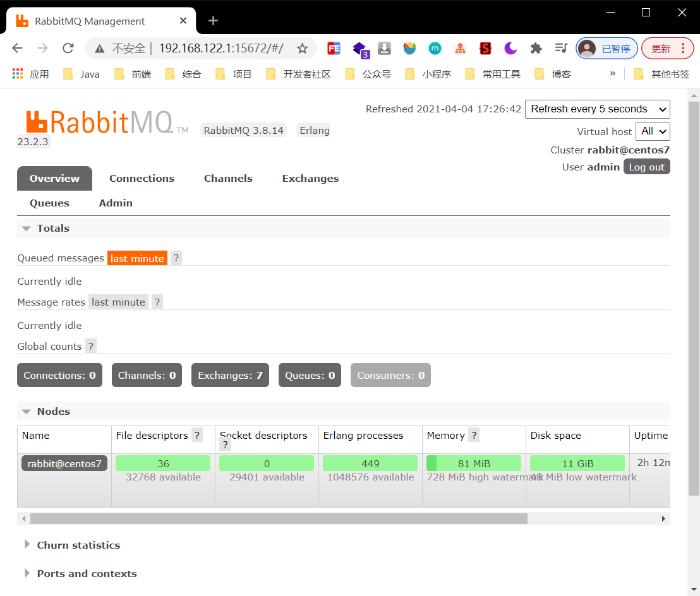Click the help icon beside Memory column
The height and width of the screenshot is (596, 700).
pos(474,435)
